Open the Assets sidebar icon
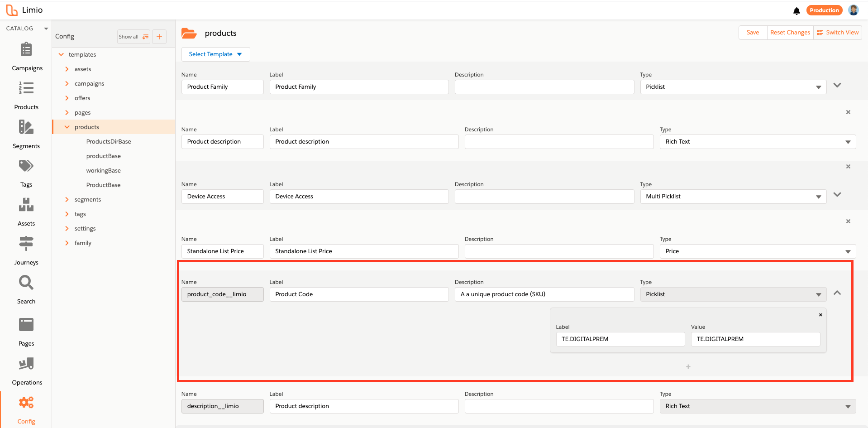 26,205
